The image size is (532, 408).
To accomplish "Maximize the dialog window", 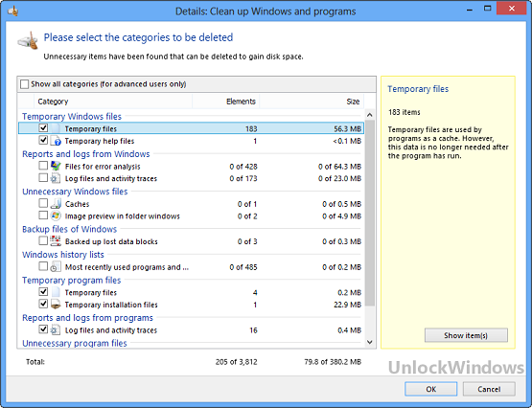I will 488,9.
